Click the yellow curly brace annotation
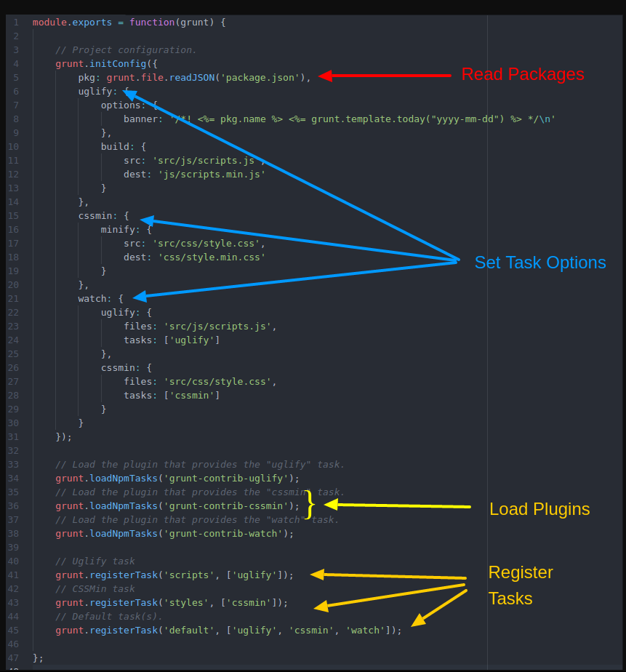The height and width of the screenshot is (672, 626). (x=310, y=503)
